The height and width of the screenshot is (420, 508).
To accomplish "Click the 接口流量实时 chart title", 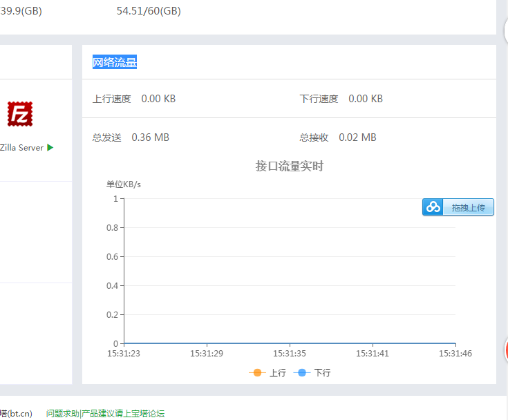I will [290, 166].
